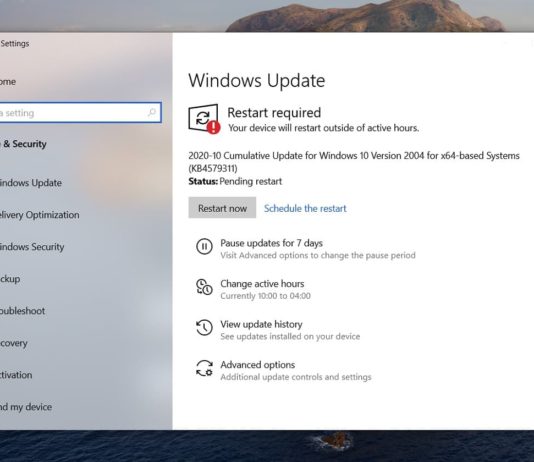Click 'Your device will restart outside of active hours'
The height and width of the screenshot is (462, 534).
point(324,128)
